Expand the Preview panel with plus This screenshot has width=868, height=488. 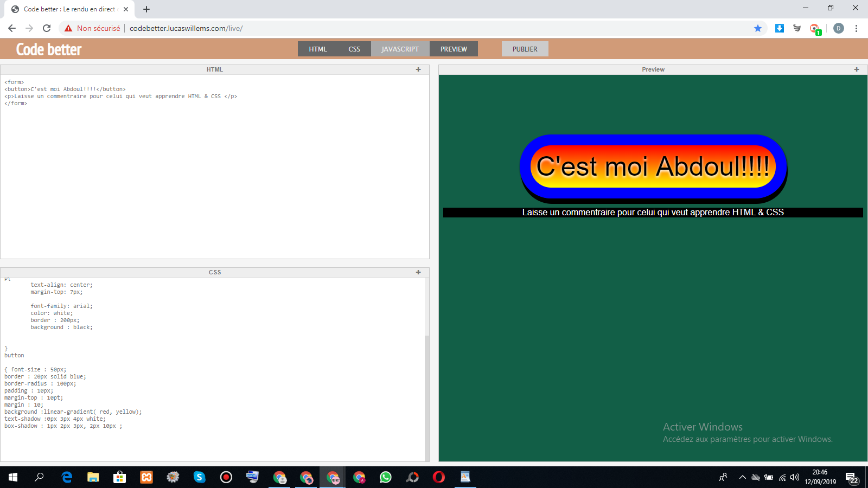[857, 69]
